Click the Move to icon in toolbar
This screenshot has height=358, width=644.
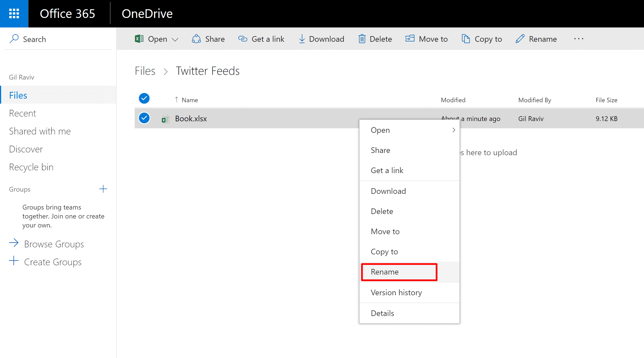[x=410, y=38]
